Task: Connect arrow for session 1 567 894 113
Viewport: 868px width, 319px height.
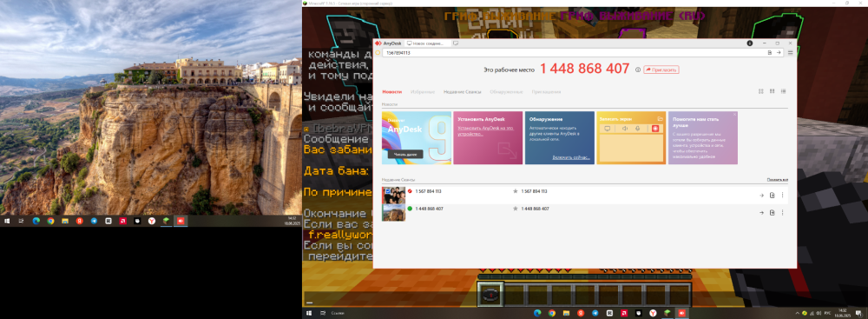Action: point(762,196)
